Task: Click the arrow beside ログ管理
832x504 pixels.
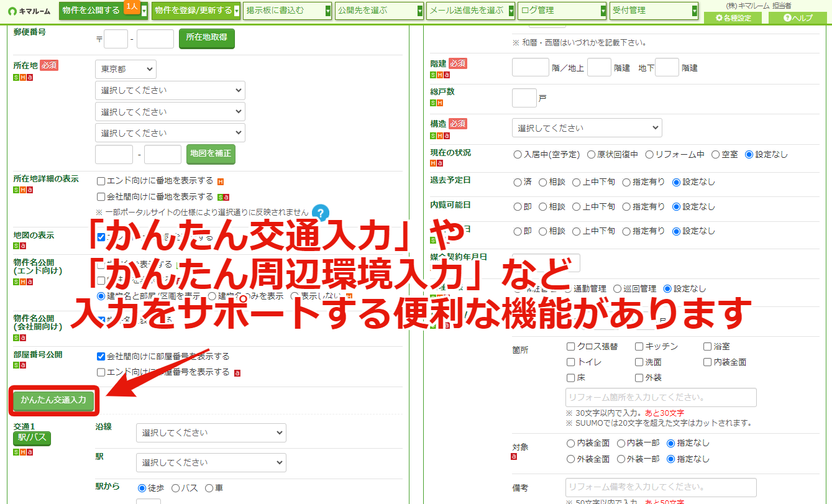Action: [603, 11]
